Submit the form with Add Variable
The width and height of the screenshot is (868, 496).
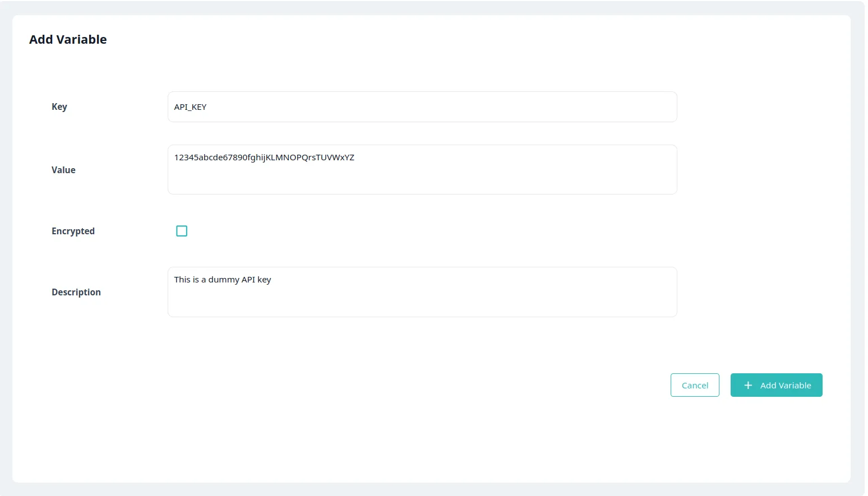tap(777, 385)
